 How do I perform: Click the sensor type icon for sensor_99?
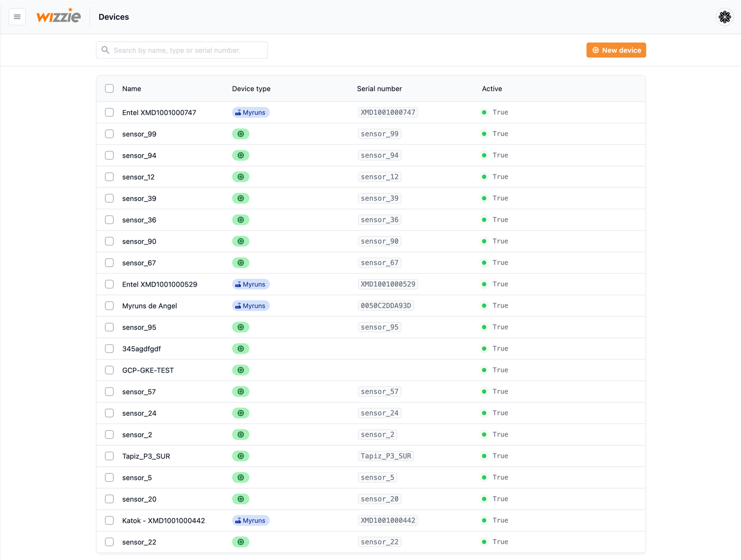click(x=241, y=134)
